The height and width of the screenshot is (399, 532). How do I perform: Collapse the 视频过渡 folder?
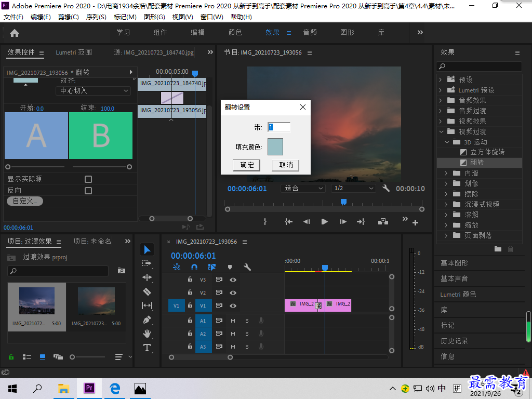(441, 131)
